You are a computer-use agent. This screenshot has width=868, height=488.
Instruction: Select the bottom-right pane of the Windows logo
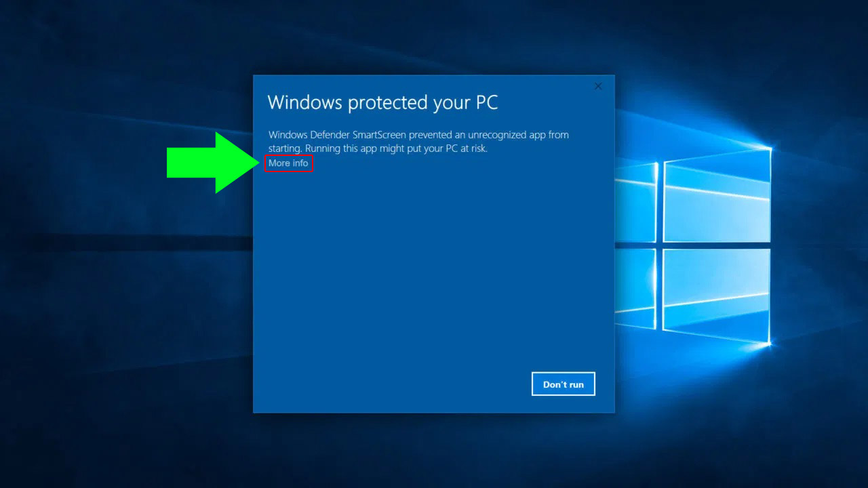click(717, 297)
